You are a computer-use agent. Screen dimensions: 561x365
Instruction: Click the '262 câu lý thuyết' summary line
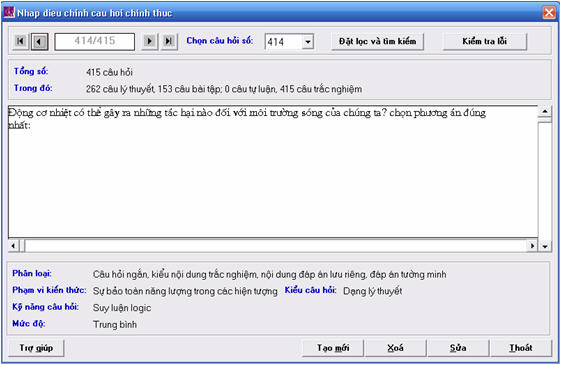[x=224, y=89]
